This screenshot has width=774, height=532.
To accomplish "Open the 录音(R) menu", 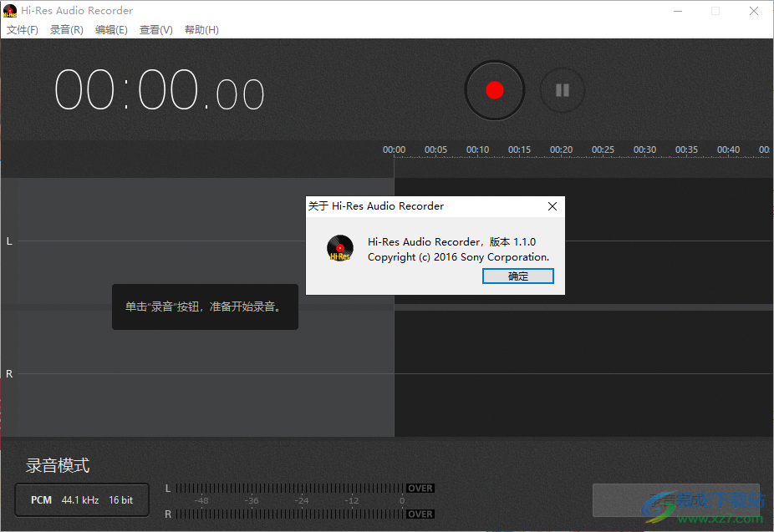I will pyautogui.click(x=66, y=29).
